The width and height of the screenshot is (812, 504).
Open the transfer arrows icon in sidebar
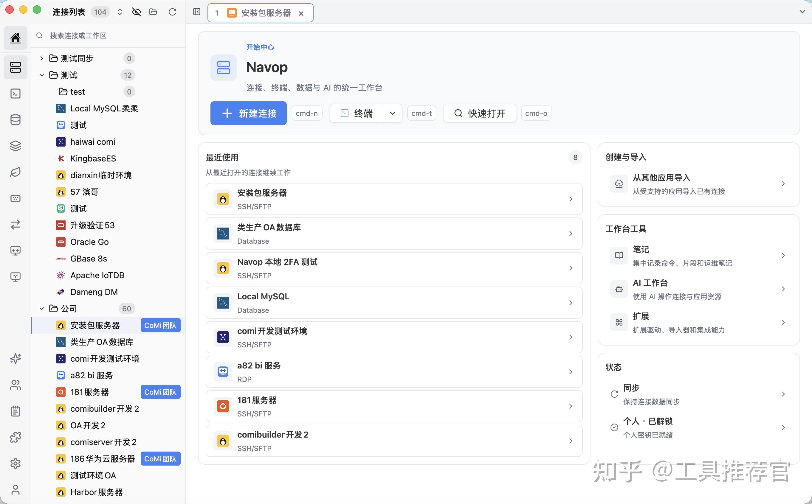(x=15, y=225)
